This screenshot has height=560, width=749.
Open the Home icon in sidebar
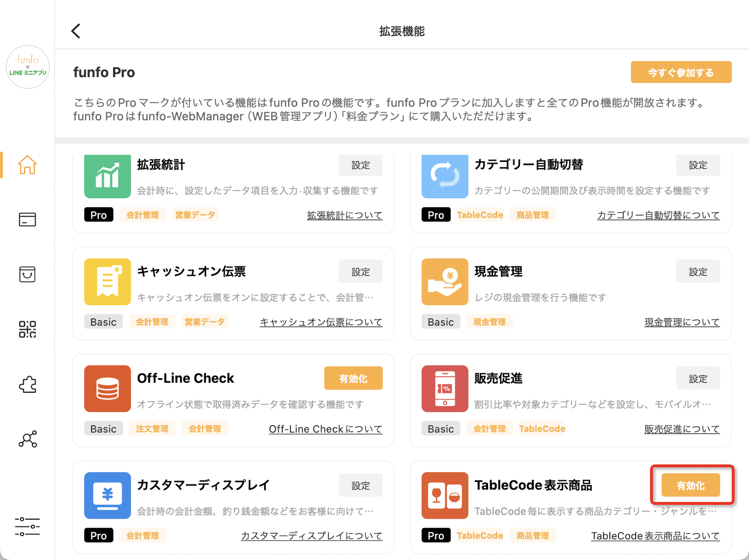(27, 165)
